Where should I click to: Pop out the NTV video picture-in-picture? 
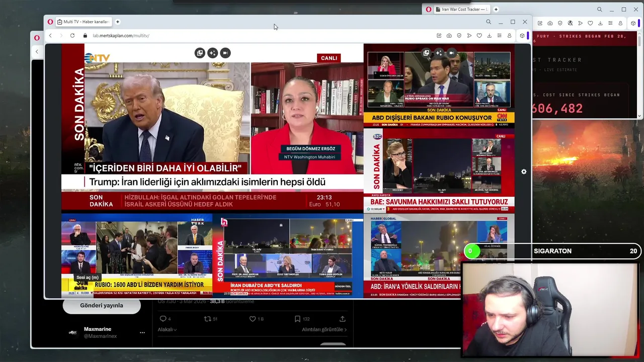(x=200, y=53)
